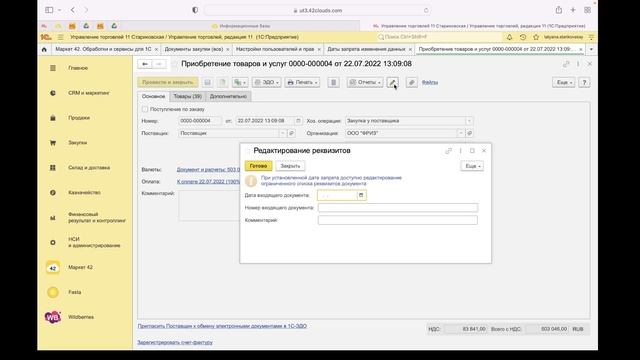Click the save document diskette icon
This screenshot has height=360, width=640.
point(207,82)
